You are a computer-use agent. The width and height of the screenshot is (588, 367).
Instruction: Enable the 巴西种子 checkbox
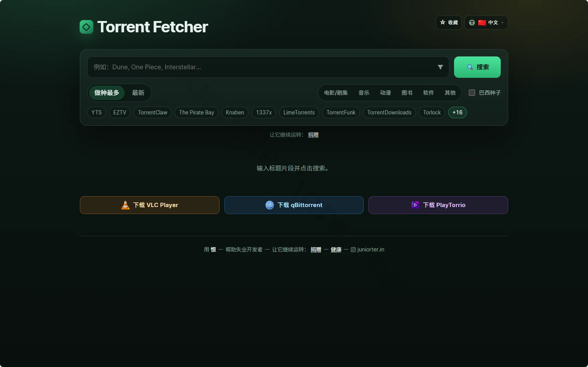pos(472,93)
